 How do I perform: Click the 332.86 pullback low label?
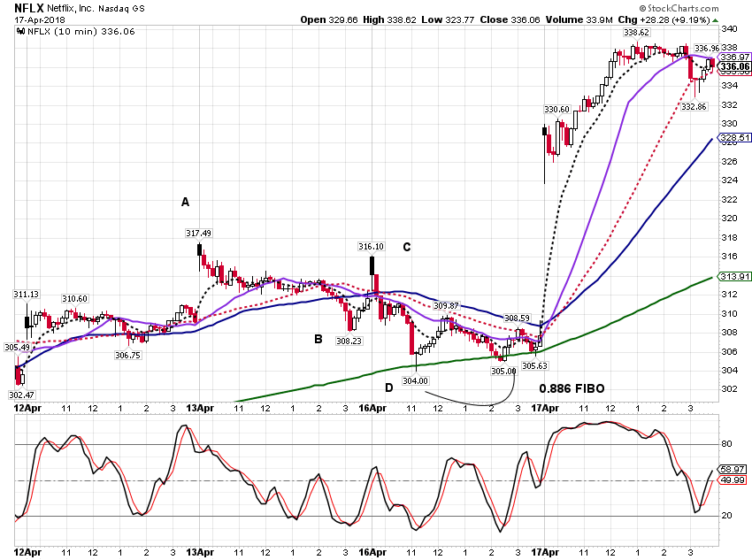pyautogui.click(x=694, y=106)
